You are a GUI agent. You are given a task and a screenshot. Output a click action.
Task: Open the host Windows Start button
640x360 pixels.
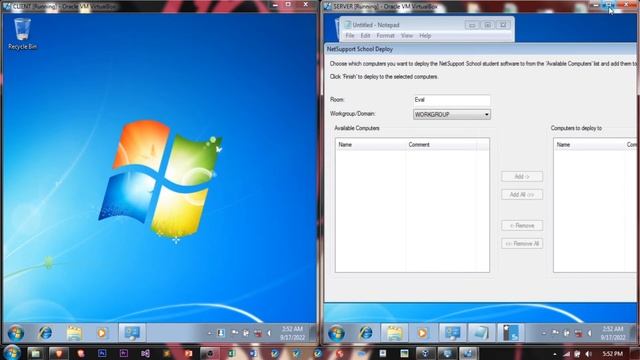click(11, 353)
